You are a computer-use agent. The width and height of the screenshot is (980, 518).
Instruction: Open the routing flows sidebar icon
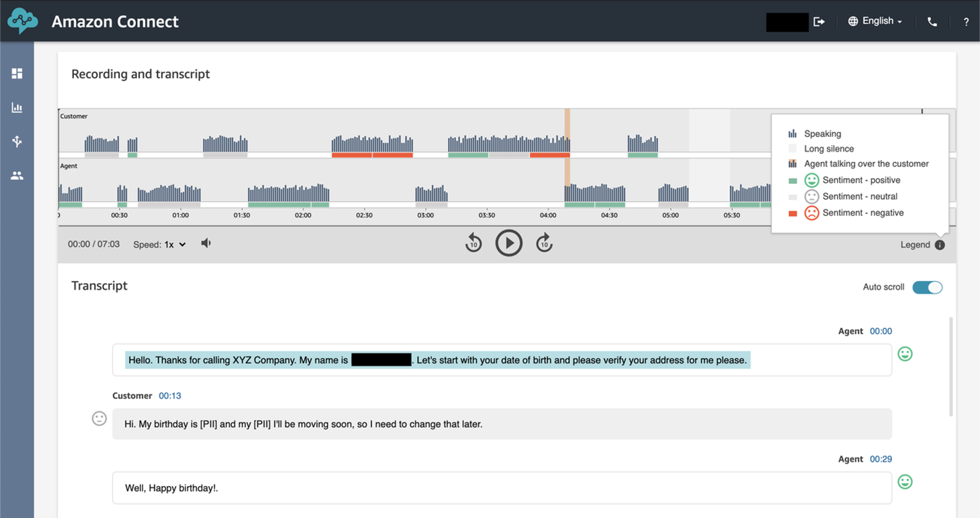(x=17, y=141)
